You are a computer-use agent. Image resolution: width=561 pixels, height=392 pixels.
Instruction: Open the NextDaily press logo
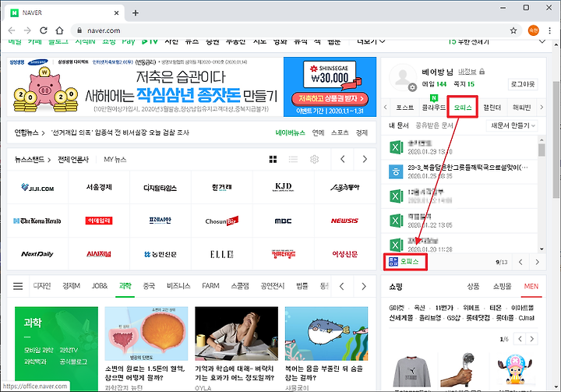pyautogui.click(x=37, y=254)
